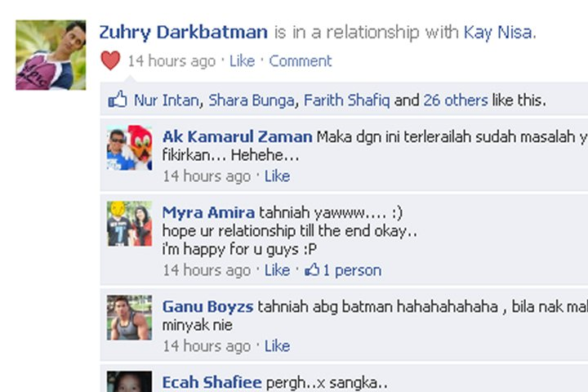Like Ganu Boyzs' comment
The image size is (588, 392).
[277, 346]
